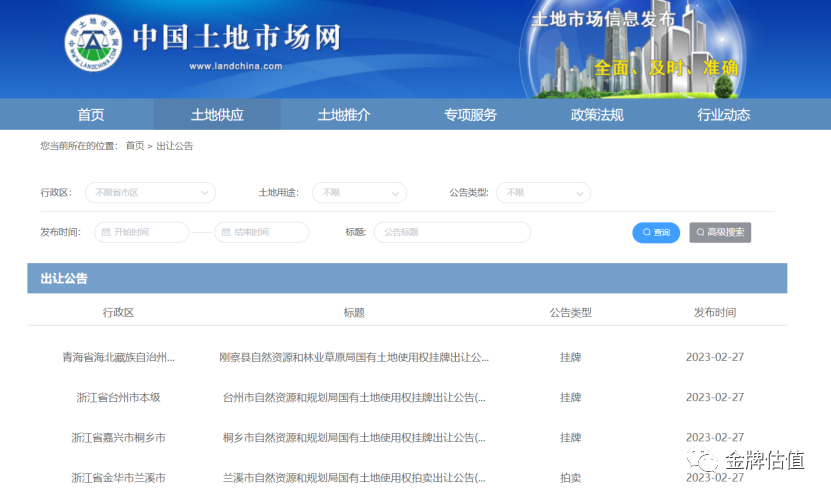Focus the 公告标题 input field

[x=452, y=232]
